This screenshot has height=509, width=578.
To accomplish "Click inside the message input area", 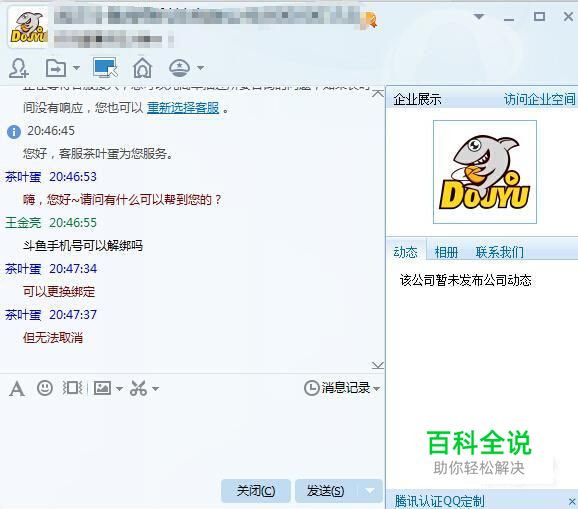I will (192, 439).
